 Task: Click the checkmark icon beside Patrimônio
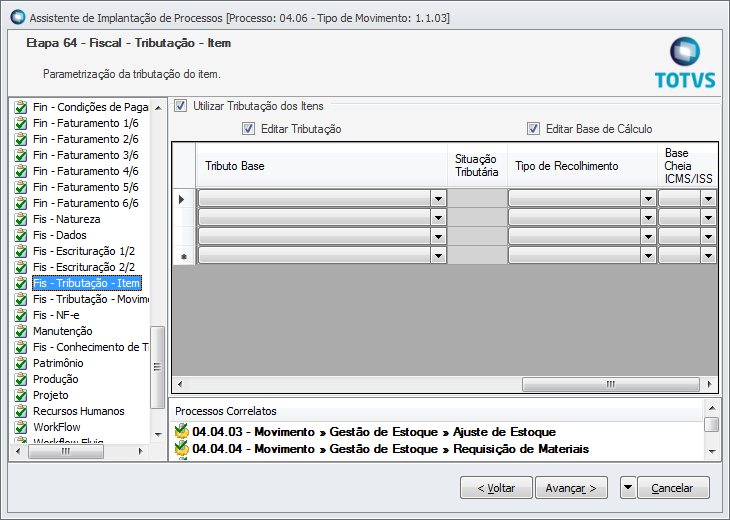coord(20,363)
